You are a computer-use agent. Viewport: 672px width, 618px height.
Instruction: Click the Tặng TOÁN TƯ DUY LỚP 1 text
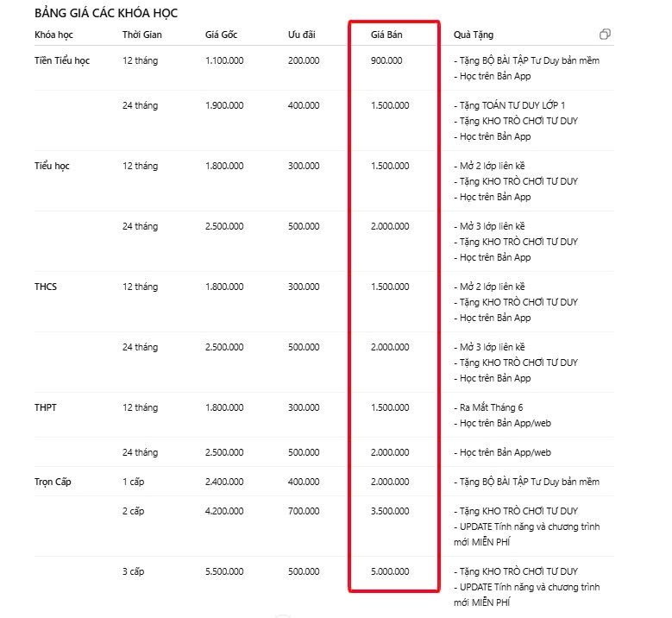coord(512,105)
